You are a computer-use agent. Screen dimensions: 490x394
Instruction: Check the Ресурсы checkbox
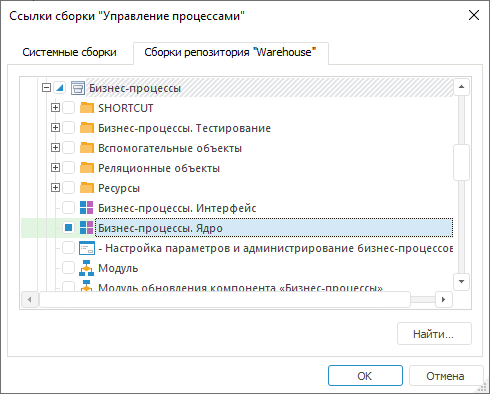tap(69, 188)
